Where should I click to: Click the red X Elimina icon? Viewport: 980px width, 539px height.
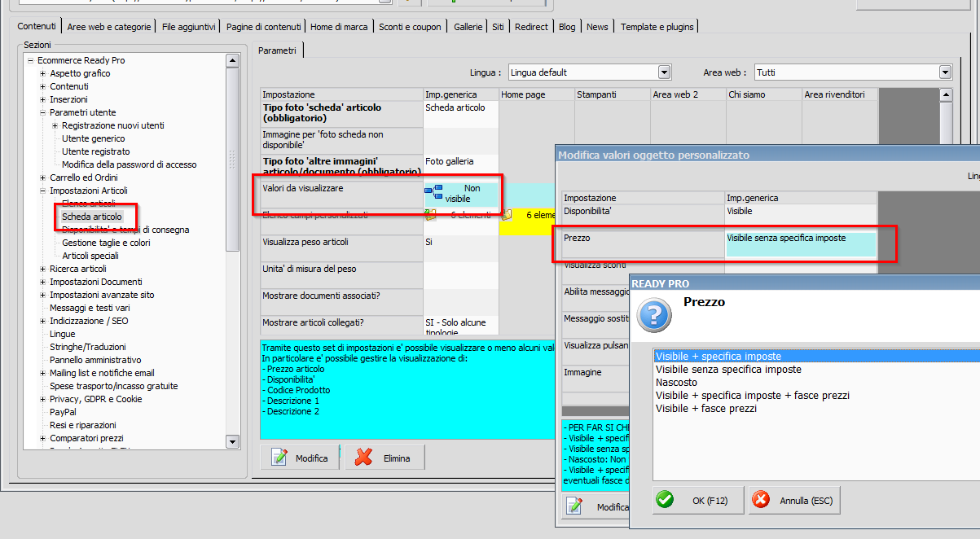click(365, 458)
